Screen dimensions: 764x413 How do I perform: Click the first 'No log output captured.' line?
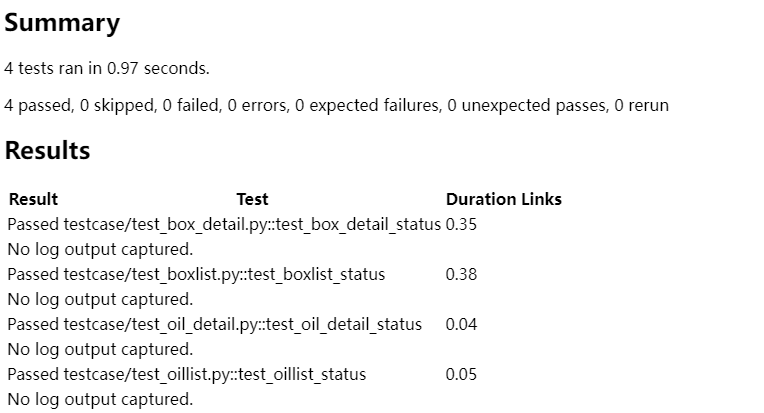click(x=100, y=249)
